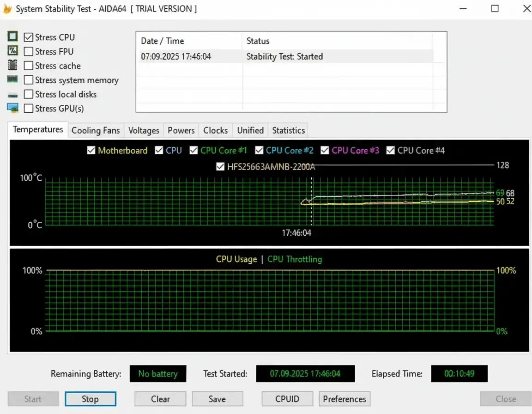The height and width of the screenshot is (414, 532).
Task: Click the Test Started value field
Action: pos(305,374)
